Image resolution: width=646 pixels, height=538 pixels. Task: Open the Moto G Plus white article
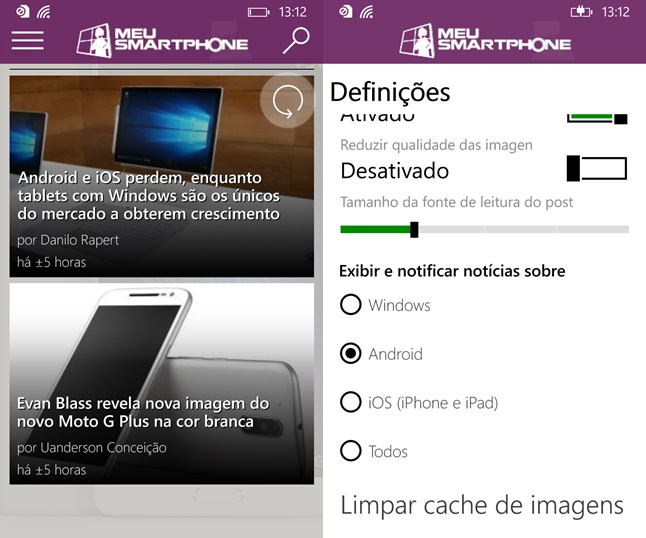tap(162, 384)
